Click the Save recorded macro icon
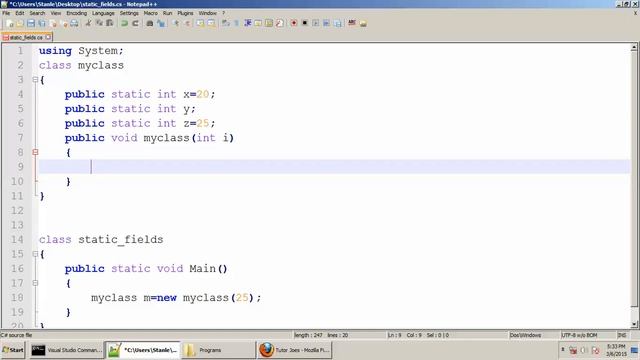 (338, 23)
